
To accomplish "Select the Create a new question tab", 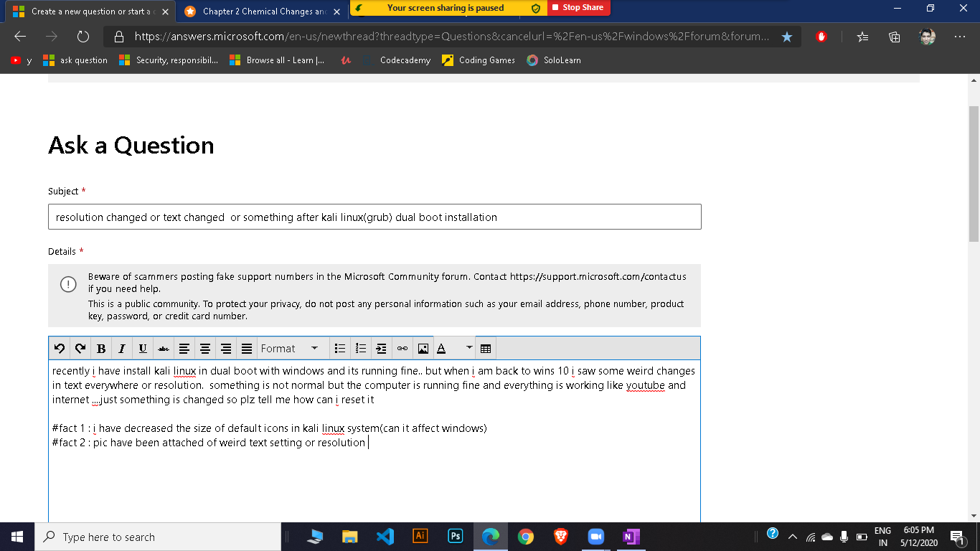I will tap(90, 11).
